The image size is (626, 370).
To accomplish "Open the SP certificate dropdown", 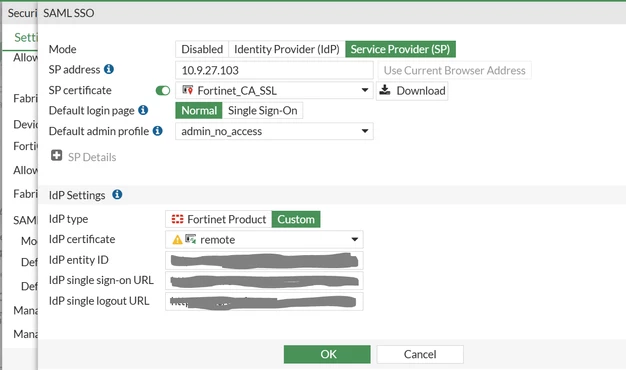I will [274, 91].
